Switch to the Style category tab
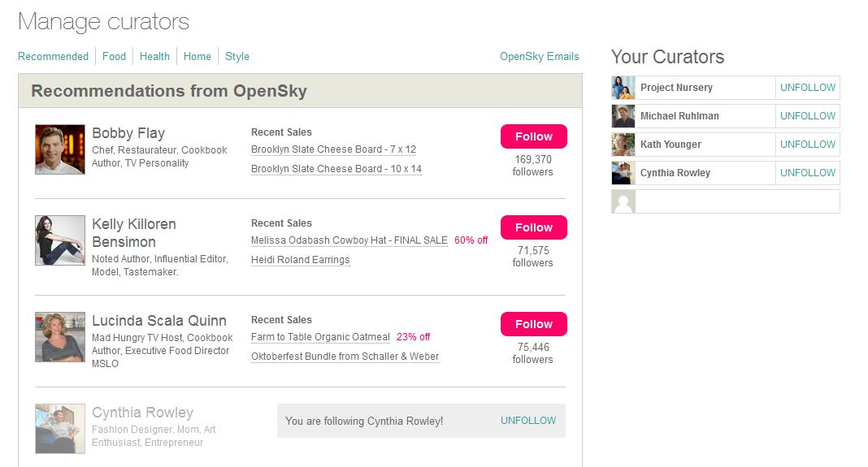Screen dimensions: 868x467 pyautogui.click(x=237, y=56)
